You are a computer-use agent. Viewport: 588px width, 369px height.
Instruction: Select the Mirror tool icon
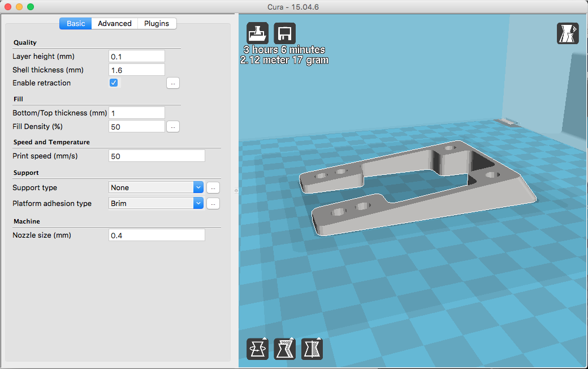(x=312, y=349)
